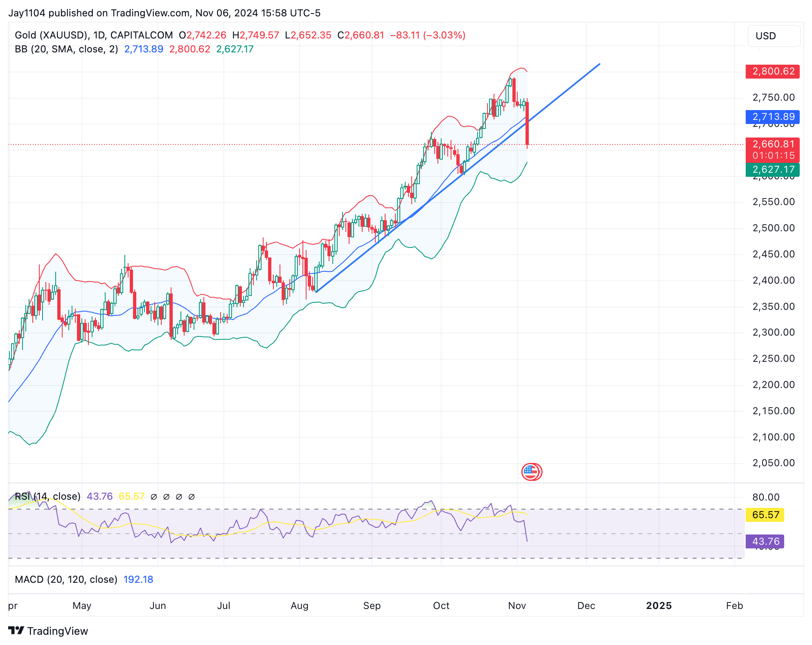Click the US flag economic event icon
This screenshot has width=812, height=645.
[x=531, y=472]
